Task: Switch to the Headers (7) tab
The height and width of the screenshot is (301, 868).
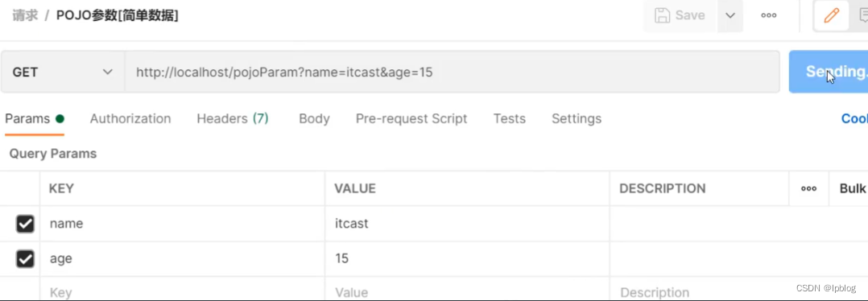Action: [x=233, y=118]
